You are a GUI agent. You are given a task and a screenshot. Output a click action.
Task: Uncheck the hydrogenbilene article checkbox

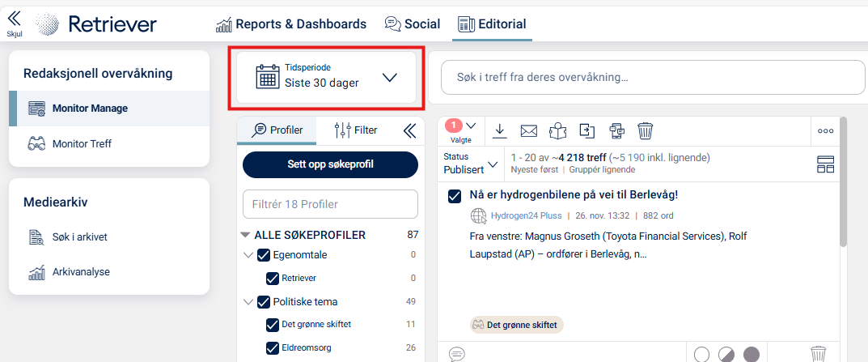click(455, 196)
